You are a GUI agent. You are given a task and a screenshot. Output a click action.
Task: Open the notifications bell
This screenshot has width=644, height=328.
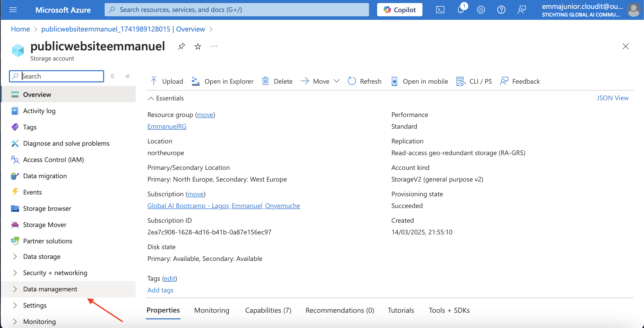(461, 10)
